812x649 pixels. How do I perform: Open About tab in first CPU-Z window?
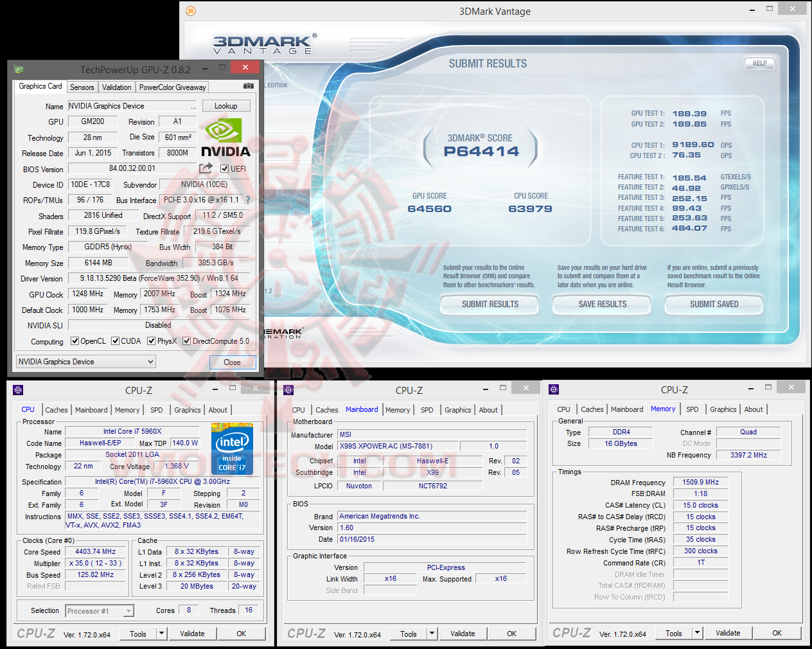(x=218, y=410)
